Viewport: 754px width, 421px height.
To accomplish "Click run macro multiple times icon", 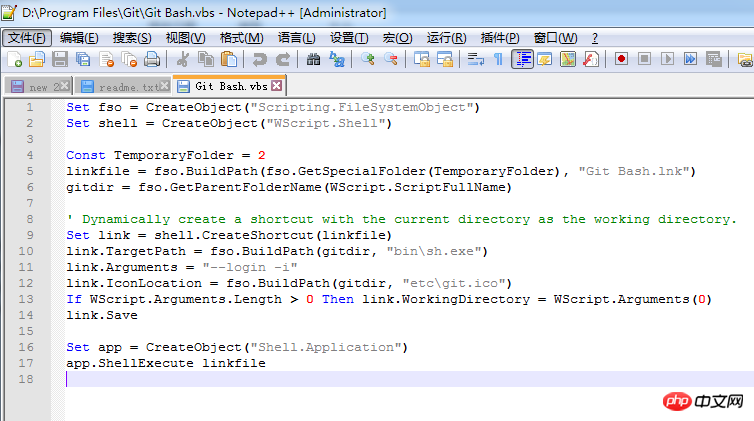I will tap(691, 59).
